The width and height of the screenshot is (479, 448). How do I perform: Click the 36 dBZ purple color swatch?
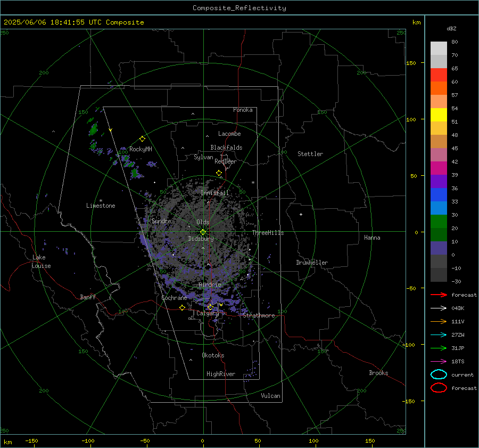point(439,181)
